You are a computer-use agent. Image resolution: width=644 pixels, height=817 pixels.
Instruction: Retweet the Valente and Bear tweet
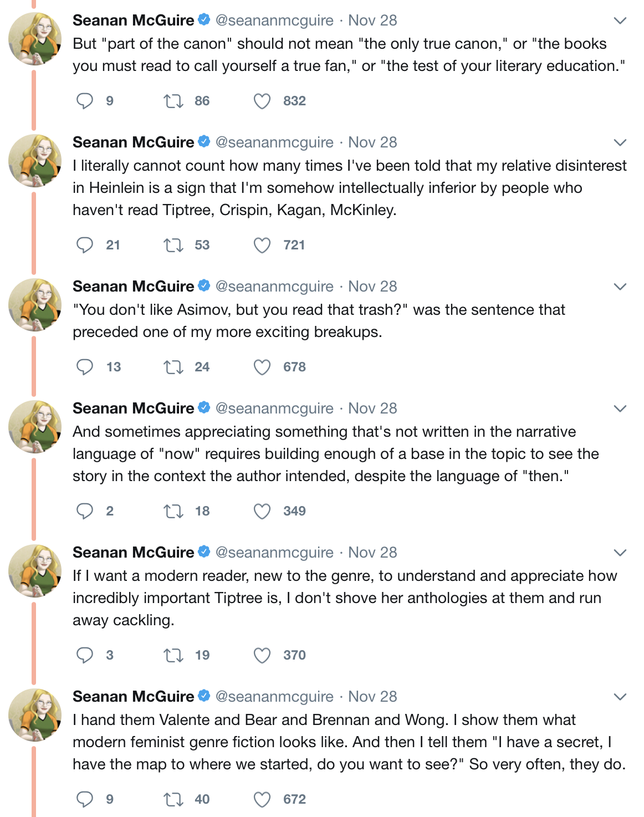[173, 799]
